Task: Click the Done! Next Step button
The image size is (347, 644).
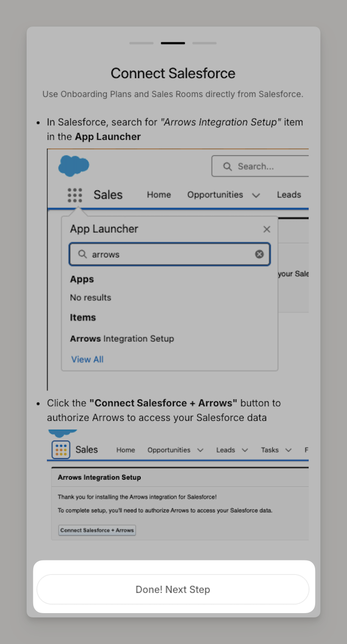Action: click(173, 589)
